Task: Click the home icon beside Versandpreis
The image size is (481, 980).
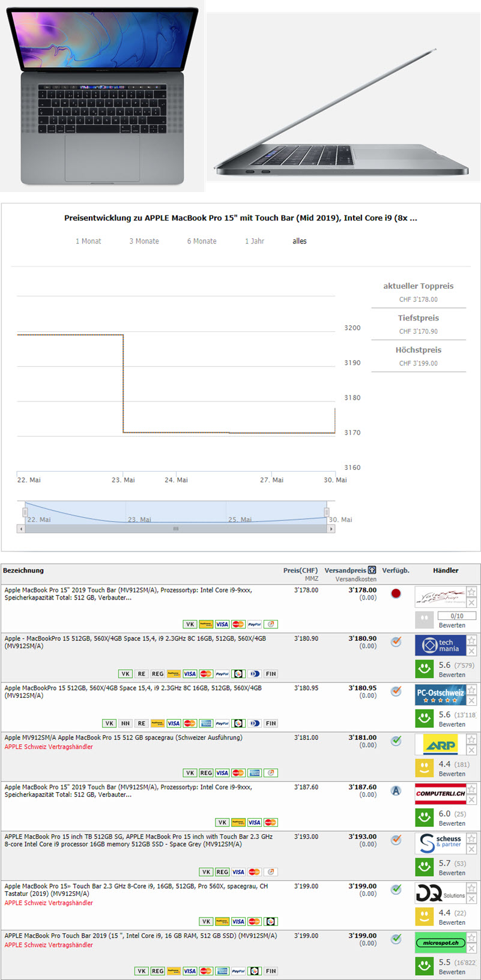Action: 372,570
